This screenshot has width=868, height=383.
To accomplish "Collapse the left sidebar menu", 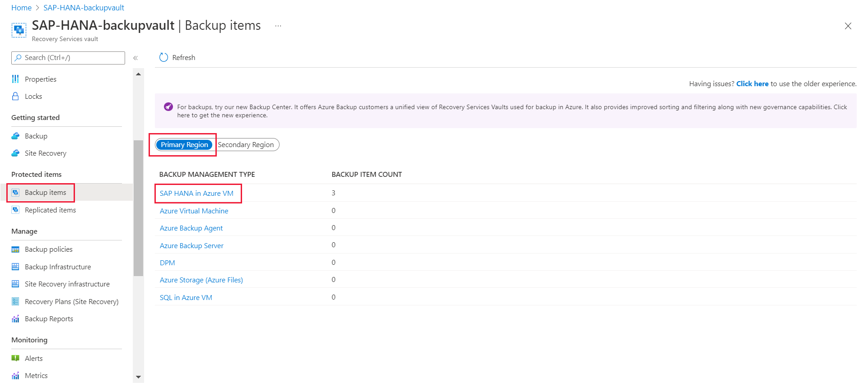I will click(x=135, y=58).
